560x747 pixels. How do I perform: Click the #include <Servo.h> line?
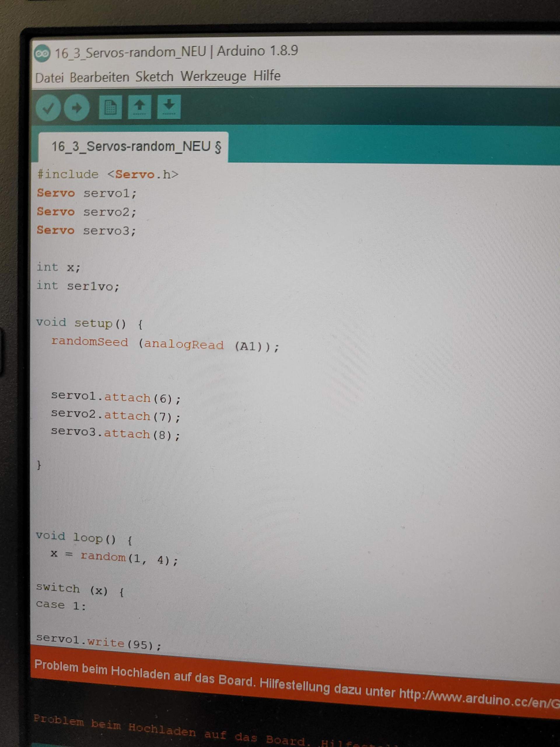108,174
